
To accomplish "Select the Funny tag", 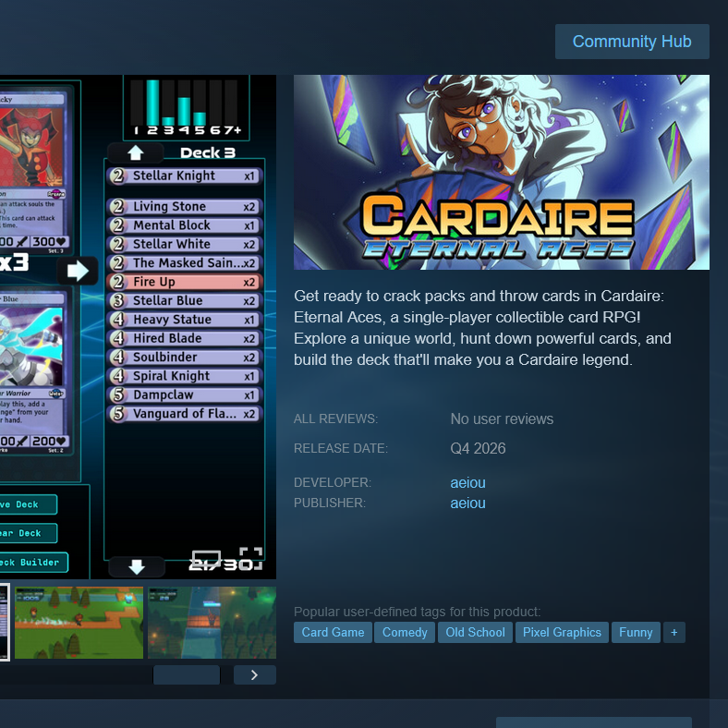I will [x=636, y=632].
